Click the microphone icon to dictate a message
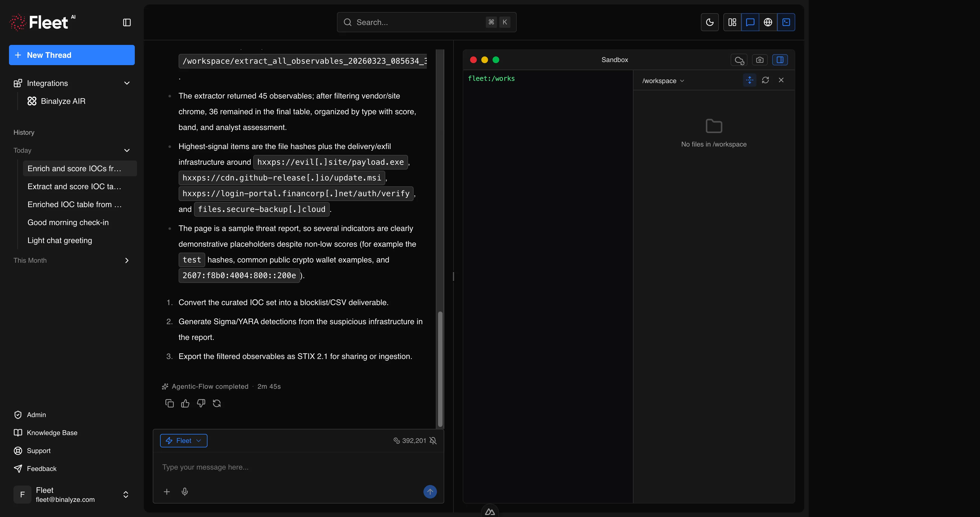The image size is (980, 517). point(185,491)
